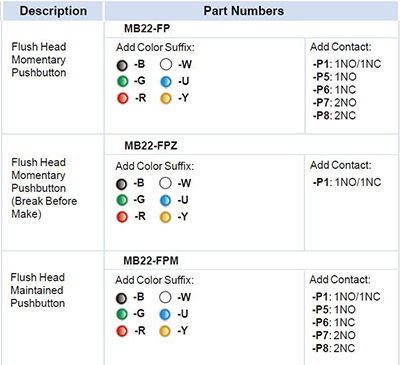Select -P8: 2NC contact under MB22-FPM
The width and height of the screenshot is (400, 365).
pos(333,348)
